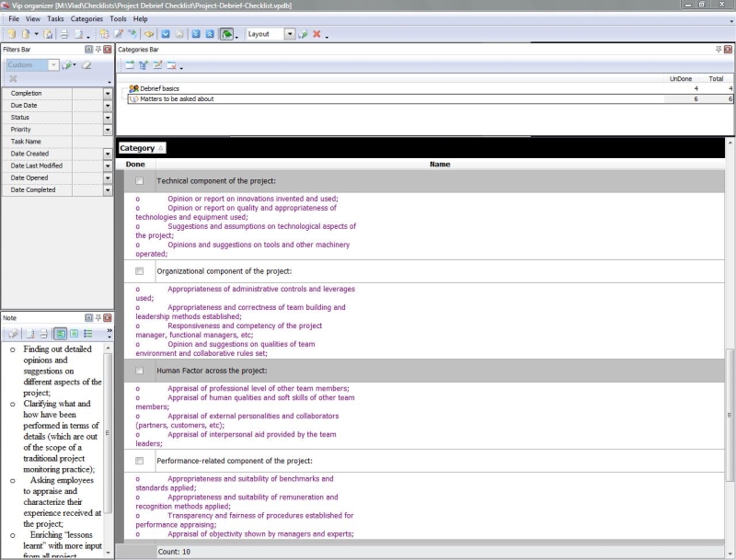
Task: Open the Categories menu
Action: click(86, 18)
